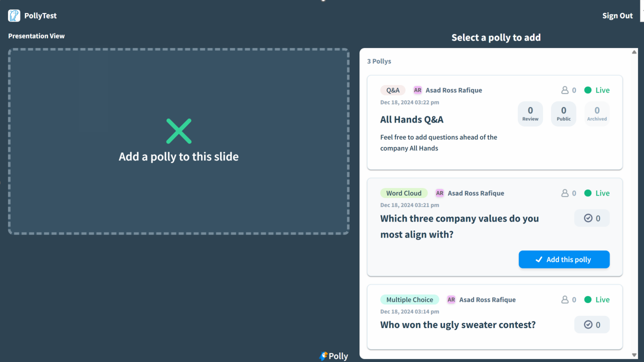
Task: Click the AR avatar on the All Hands Q&A card
Action: tap(417, 90)
